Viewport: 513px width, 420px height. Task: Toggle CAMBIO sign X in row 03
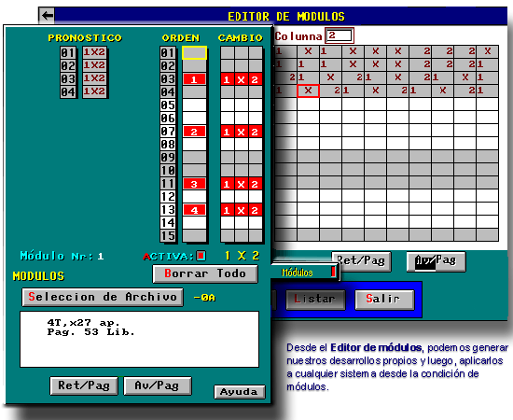(242, 79)
